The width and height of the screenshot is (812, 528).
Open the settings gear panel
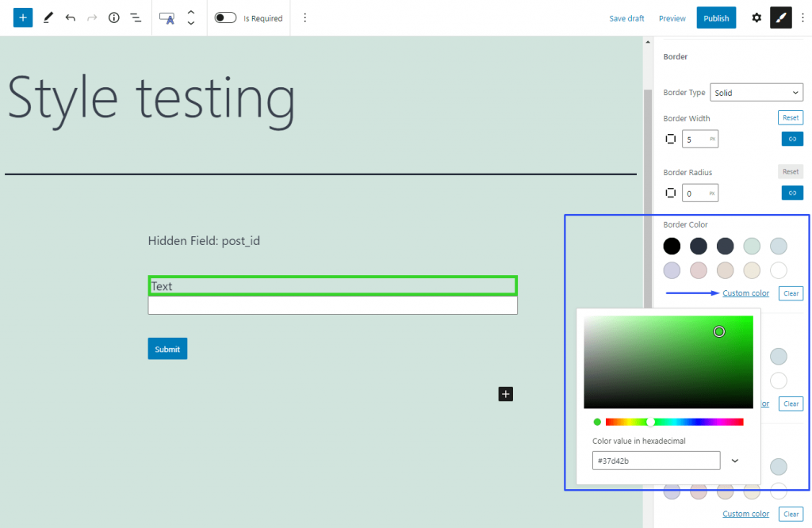click(x=756, y=18)
